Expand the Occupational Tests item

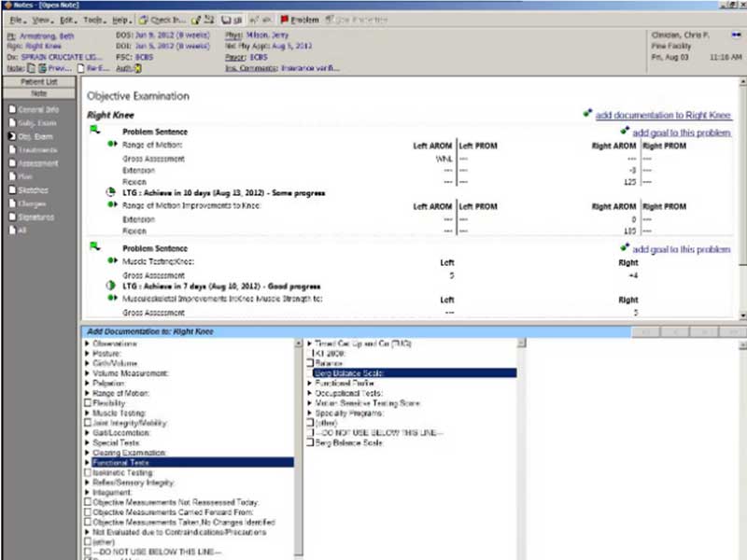(310, 393)
